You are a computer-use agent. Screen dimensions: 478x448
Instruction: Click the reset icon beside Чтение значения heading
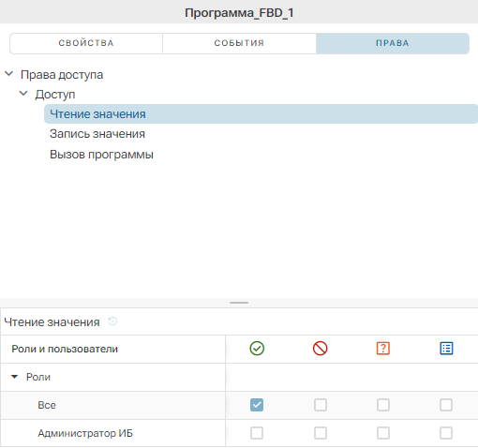click(x=112, y=321)
